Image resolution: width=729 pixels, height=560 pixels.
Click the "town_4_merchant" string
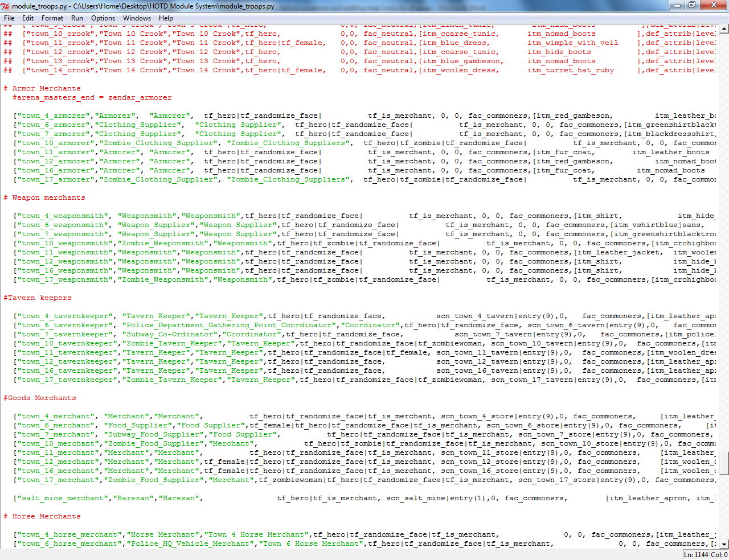56,416
